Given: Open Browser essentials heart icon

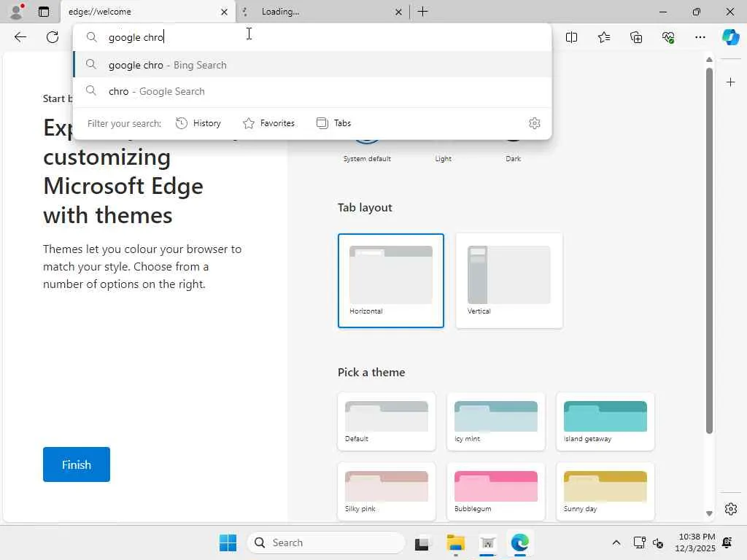Looking at the screenshot, I should point(668,37).
